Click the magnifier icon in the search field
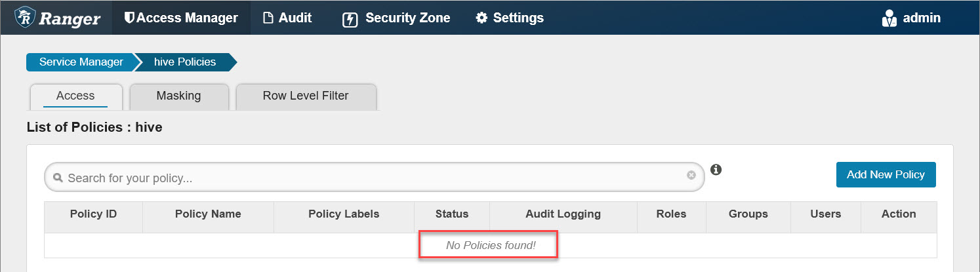The height and width of the screenshot is (272, 980). point(58,178)
